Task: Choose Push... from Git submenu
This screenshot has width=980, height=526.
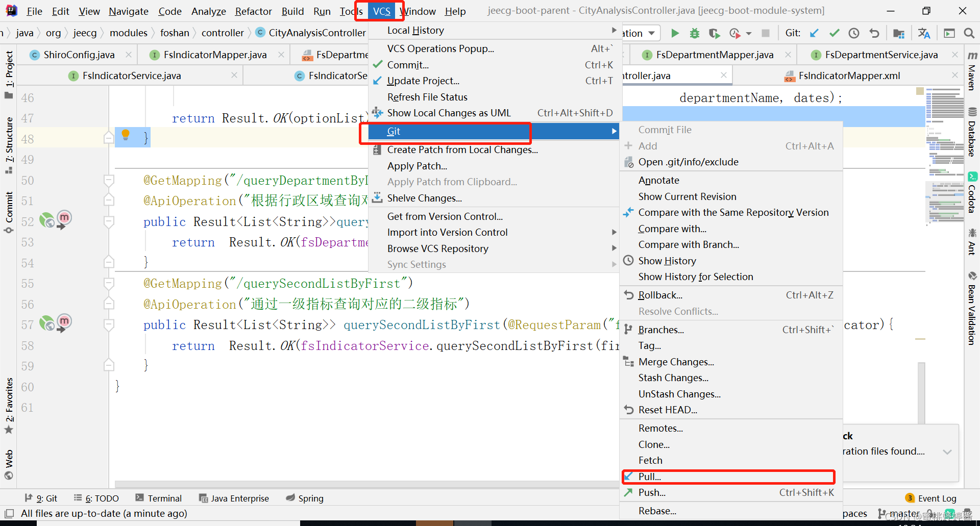Action: pos(731,492)
